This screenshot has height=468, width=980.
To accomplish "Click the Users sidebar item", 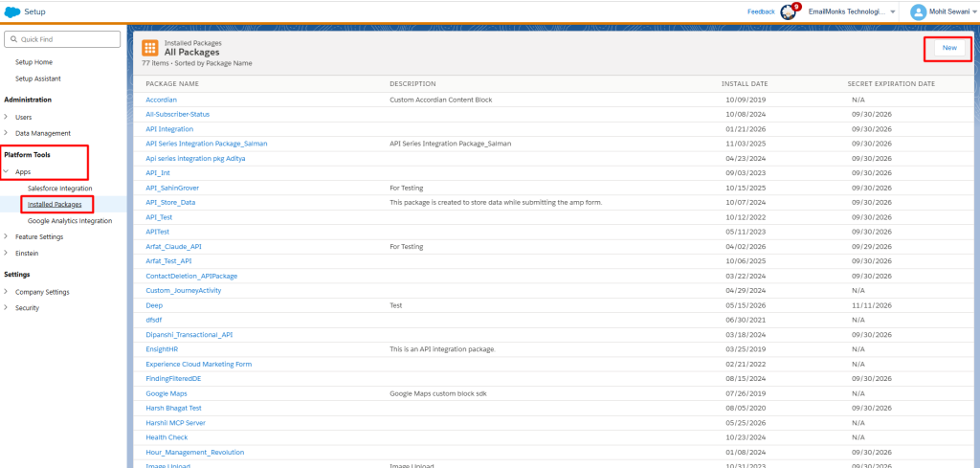I will click(24, 117).
